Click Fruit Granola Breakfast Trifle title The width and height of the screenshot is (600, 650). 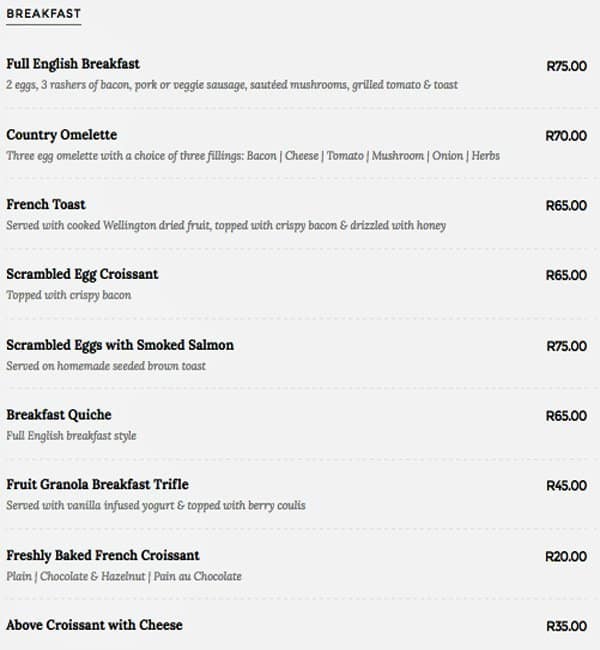(97, 485)
